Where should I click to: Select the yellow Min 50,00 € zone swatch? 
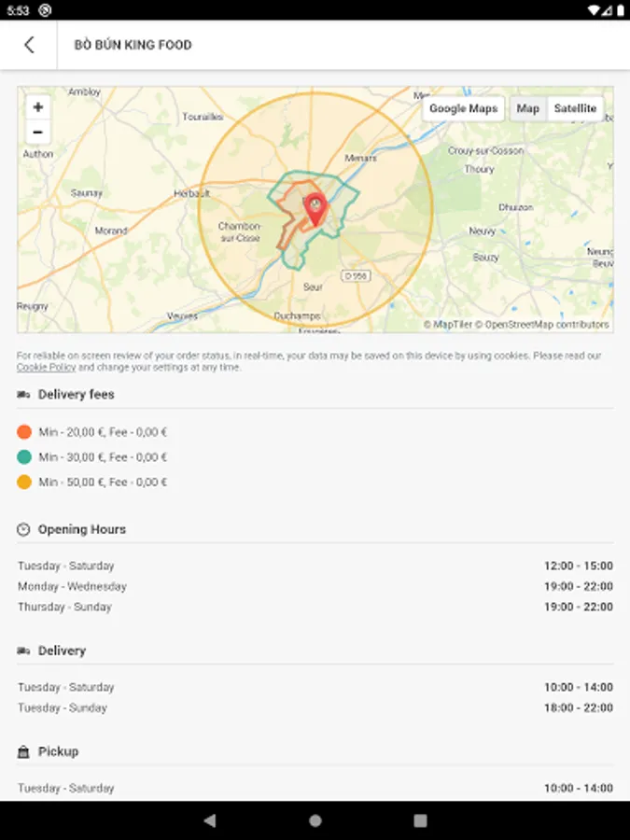(x=24, y=483)
